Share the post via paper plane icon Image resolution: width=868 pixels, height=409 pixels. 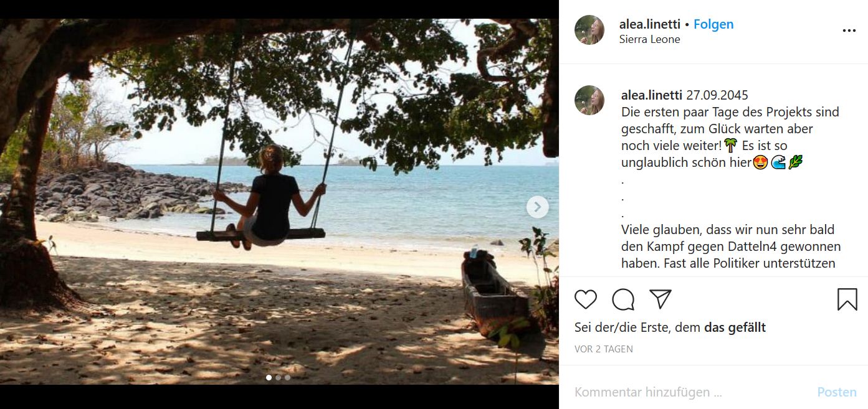660,299
